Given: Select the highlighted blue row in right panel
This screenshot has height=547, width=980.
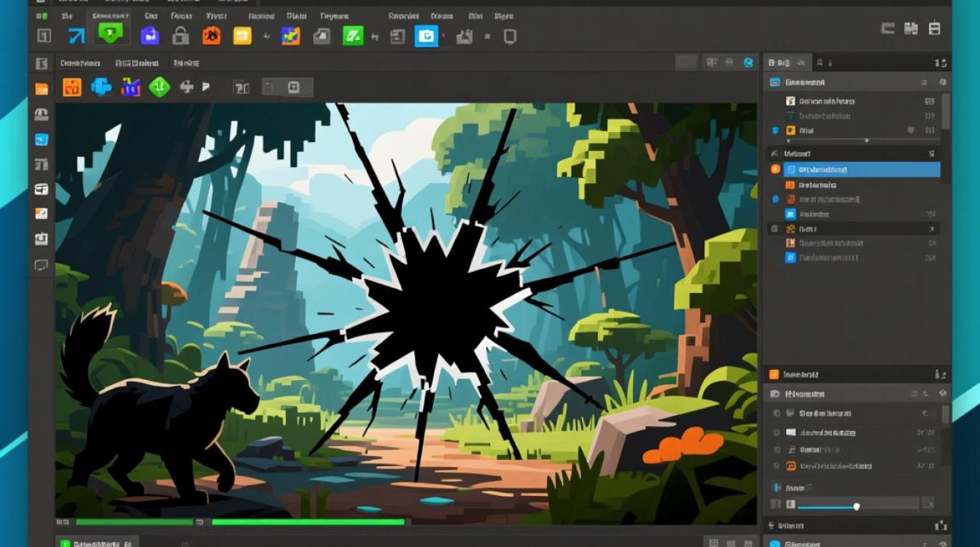Looking at the screenshot, I should (861, 170).
